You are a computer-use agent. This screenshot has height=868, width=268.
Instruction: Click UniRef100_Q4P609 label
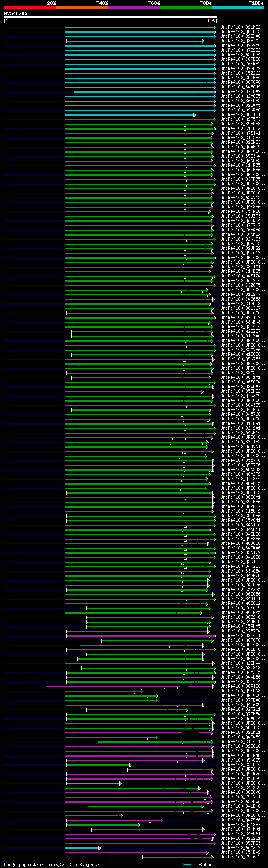click(240, 705)
